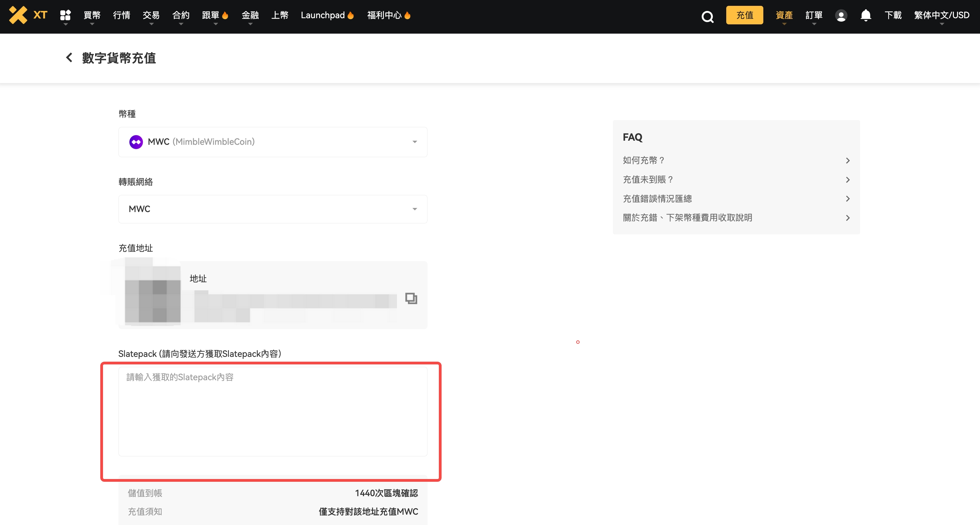The height and width of the screenshot is (525, 980).
Task: Click the 儲值到帳 label
Action: coord(145,493)
